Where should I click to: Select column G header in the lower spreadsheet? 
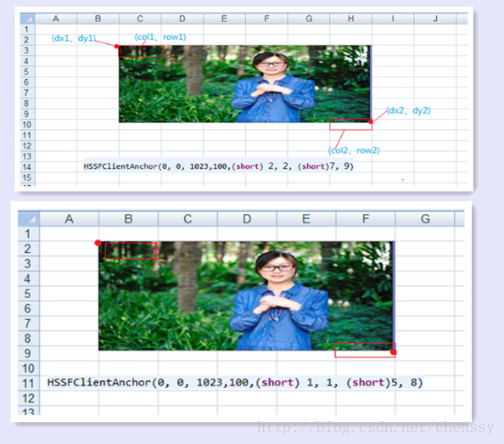tap(425, 219)
